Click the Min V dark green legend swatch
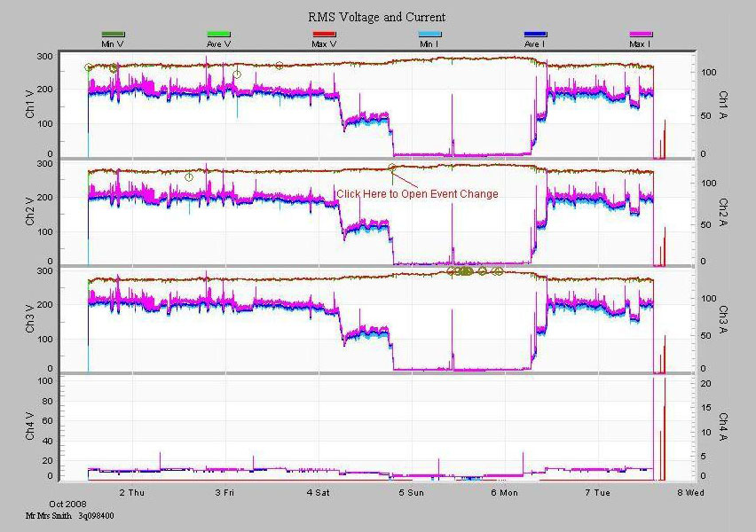The height and width of the screenshot is (532, 756). point(114,35)
